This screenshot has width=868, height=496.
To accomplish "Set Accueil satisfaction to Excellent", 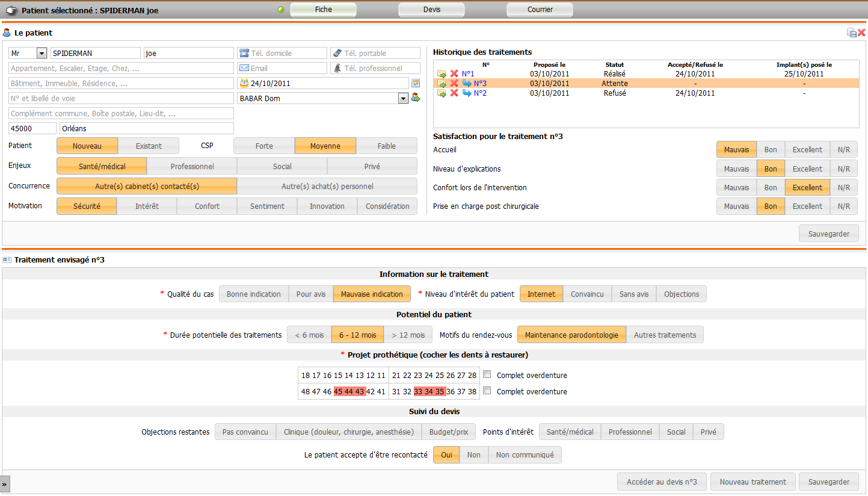I will pyautogui.click(x=807, y=150).
